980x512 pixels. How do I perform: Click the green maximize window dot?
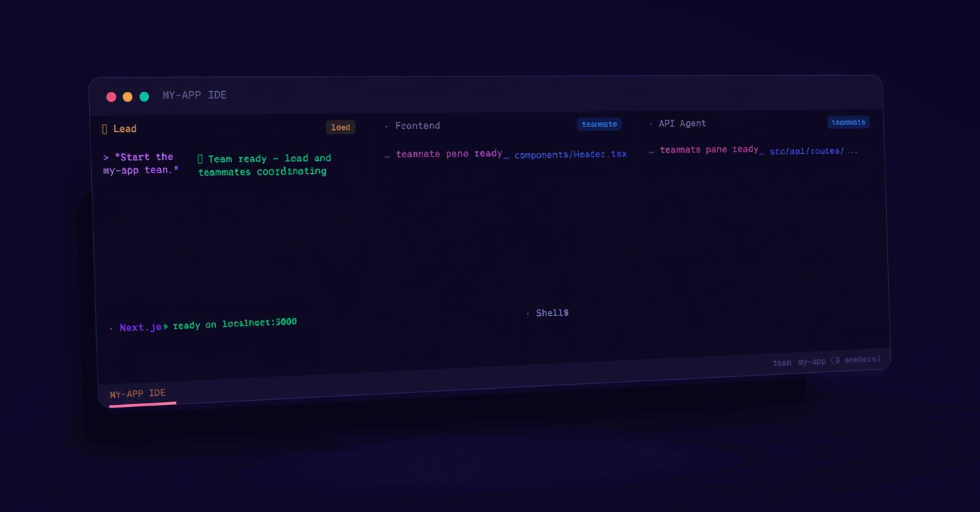(144, 97)
